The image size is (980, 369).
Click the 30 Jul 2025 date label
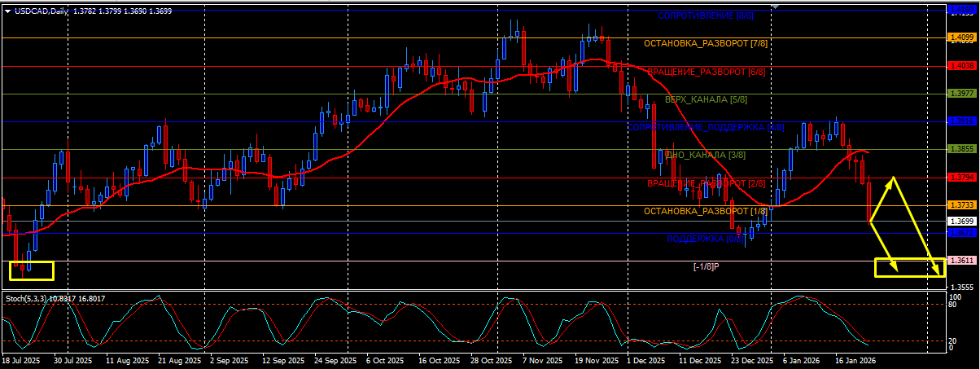[x=73, y=359]
